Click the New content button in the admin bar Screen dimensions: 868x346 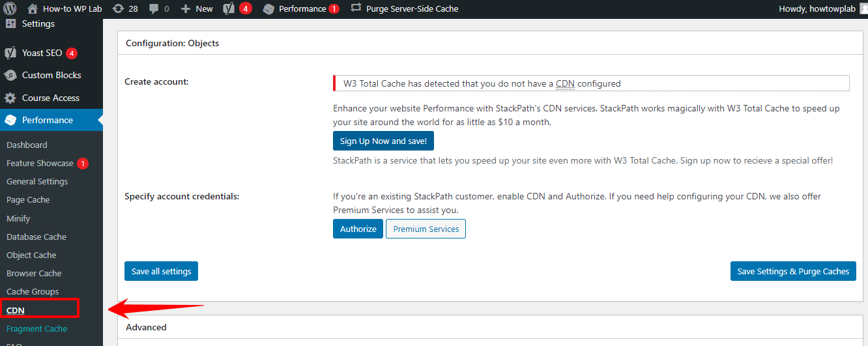(197, 8)
